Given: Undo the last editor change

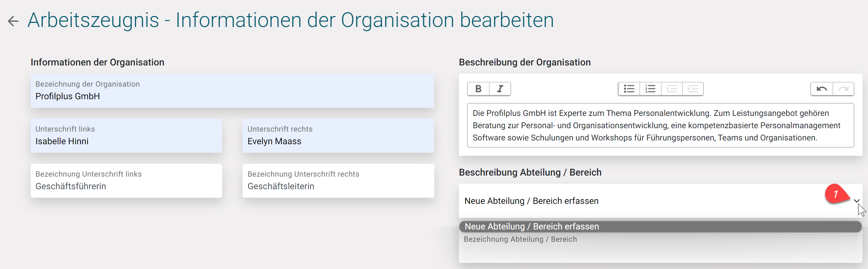Looking at the screenshot, I should coord(822,89).
